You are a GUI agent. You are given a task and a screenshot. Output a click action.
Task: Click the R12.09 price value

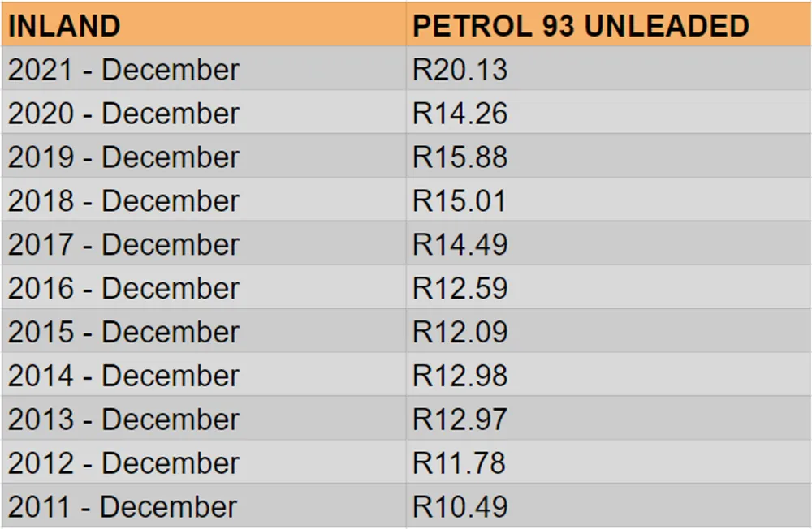[460, 332]
